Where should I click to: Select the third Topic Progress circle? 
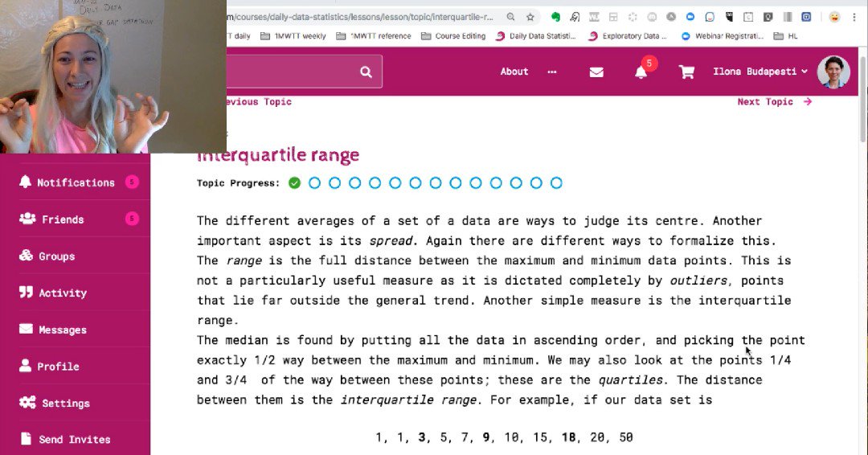[335, 182]
